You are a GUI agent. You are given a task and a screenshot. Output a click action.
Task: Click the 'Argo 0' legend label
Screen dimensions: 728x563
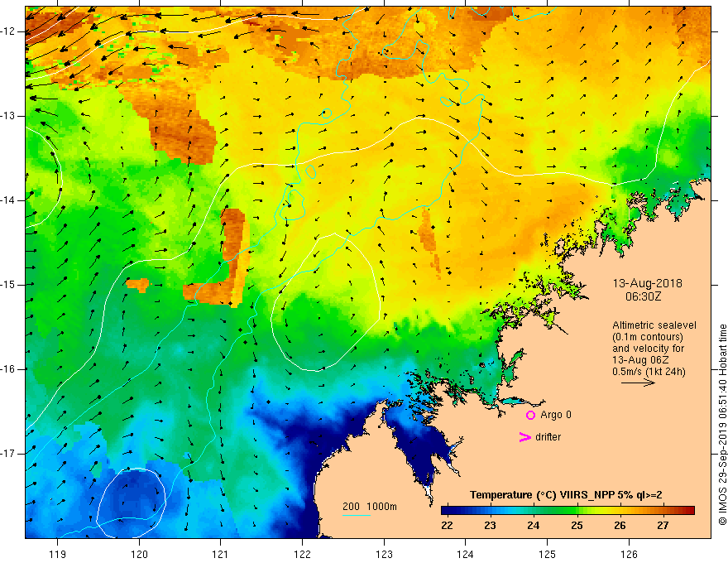556,415
